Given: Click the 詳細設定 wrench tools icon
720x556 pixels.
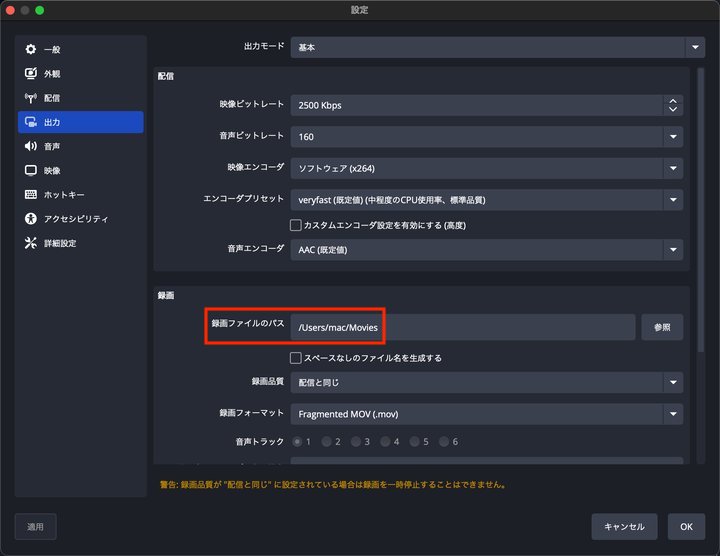Looking at the screenshot, I should click(31, 243).
